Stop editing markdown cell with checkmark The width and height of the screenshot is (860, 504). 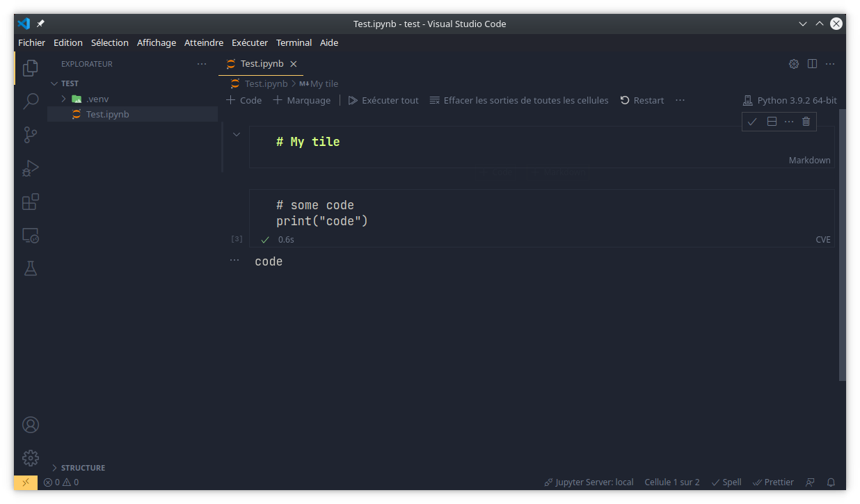tap(752, 122)
